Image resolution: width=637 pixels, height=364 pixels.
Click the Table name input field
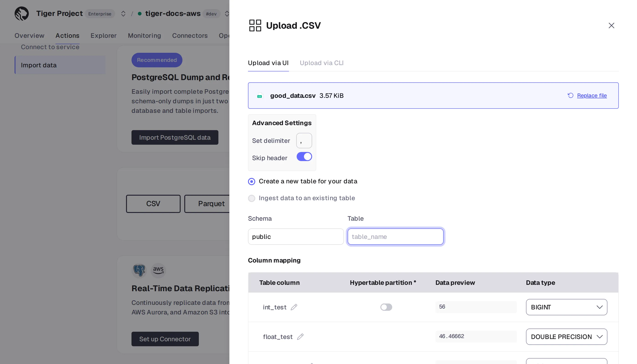(395, 237)
